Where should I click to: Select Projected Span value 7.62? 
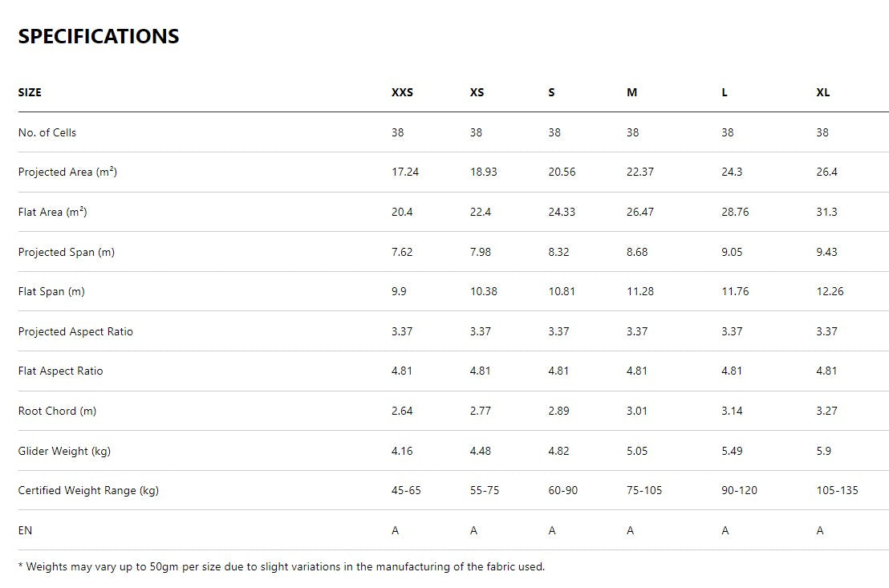pos(402,252)
